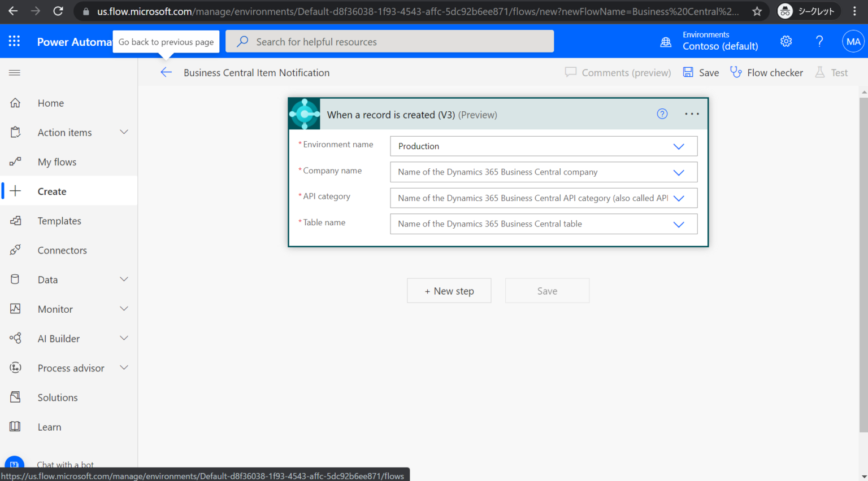Open the Settings gear menu

[x=785, y=41]
